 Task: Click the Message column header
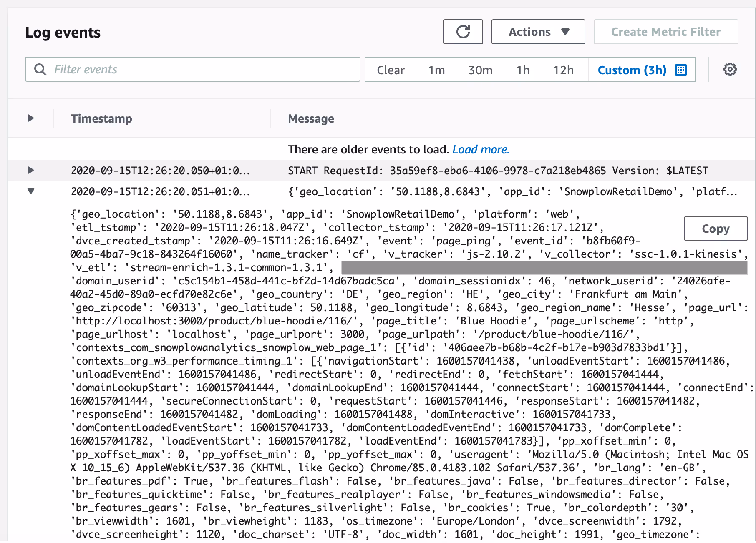coord(311,118)
